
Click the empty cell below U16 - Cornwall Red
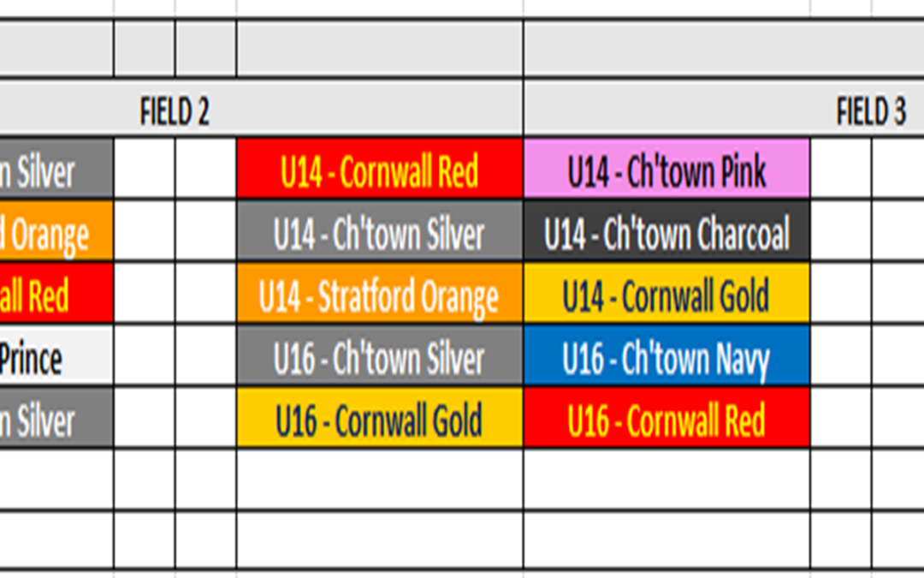click(x=666, y=479)
